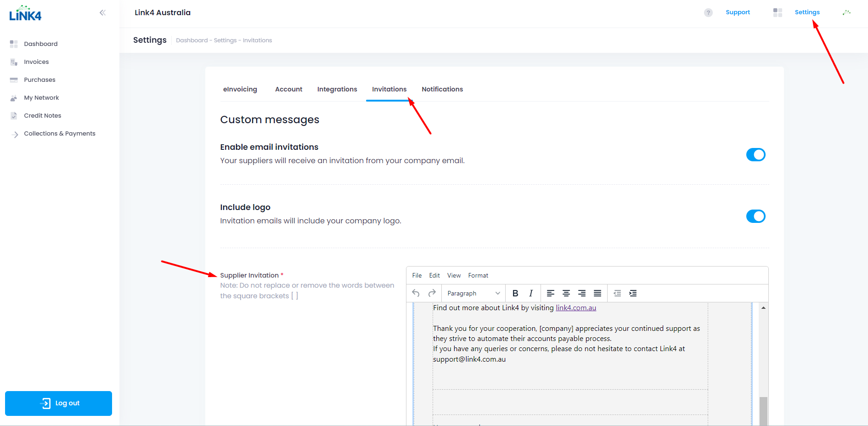The height and width of the screenshot is (426, 868).
Task: Click the 'Custom messages' heading
Action: (270, 119)
